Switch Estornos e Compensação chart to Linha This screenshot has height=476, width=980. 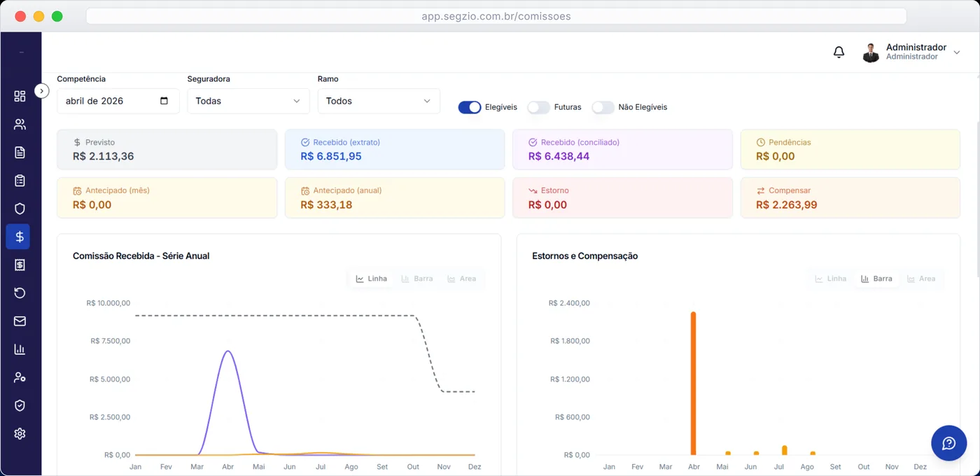pos(831,279)
